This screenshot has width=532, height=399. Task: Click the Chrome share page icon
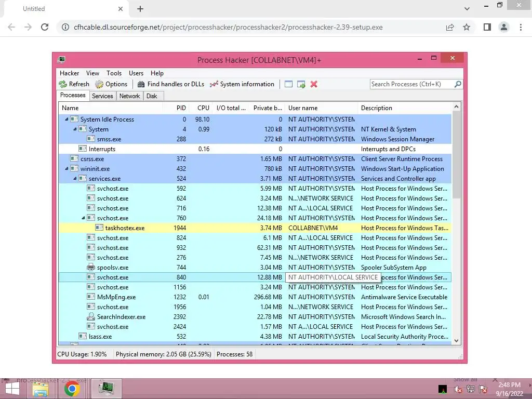coord(450,27)
